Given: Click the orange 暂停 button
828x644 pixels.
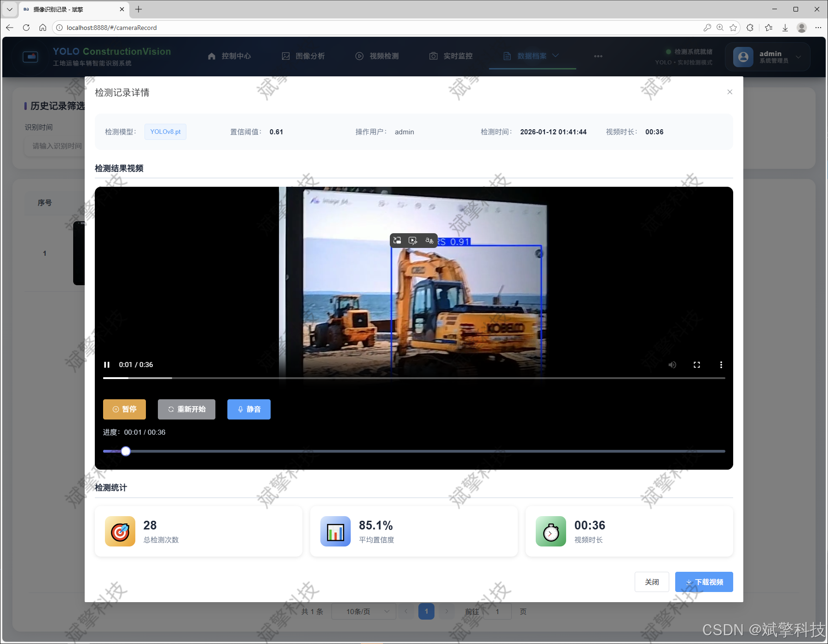Looking at the screenshot, I should tap(124, 409).
